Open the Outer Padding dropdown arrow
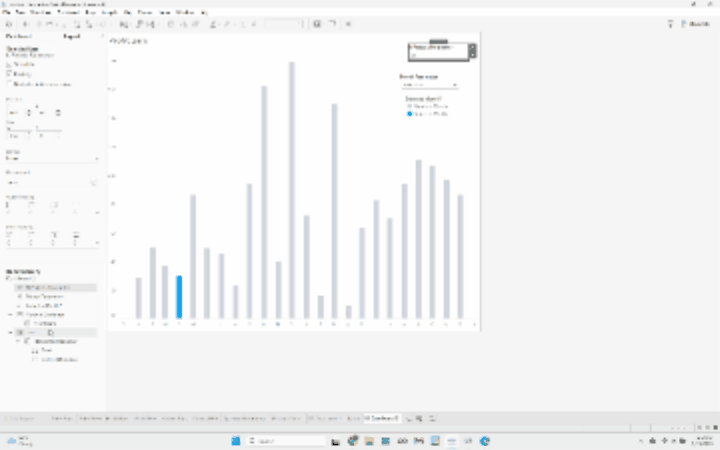 tap(97, 213)
